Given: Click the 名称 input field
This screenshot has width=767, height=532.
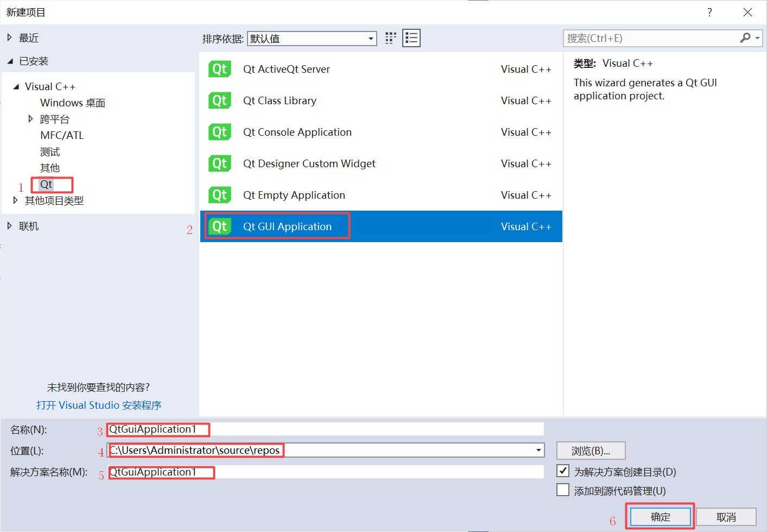Looking at the screenshot, I should (x=326, y=429).
